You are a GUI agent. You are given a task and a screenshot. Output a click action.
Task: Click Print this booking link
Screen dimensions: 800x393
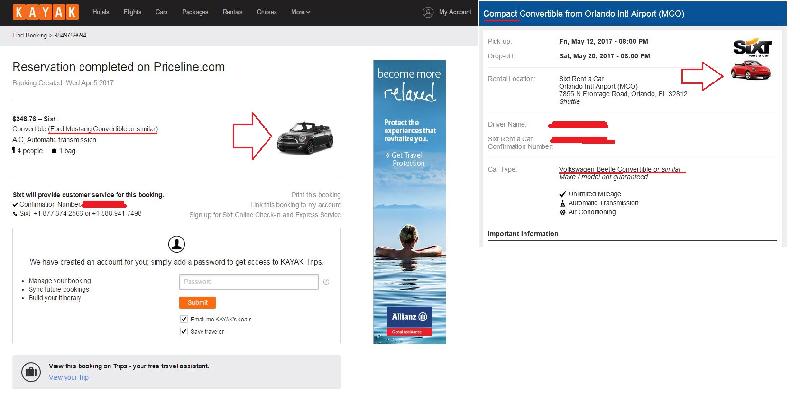pos(315,194)
